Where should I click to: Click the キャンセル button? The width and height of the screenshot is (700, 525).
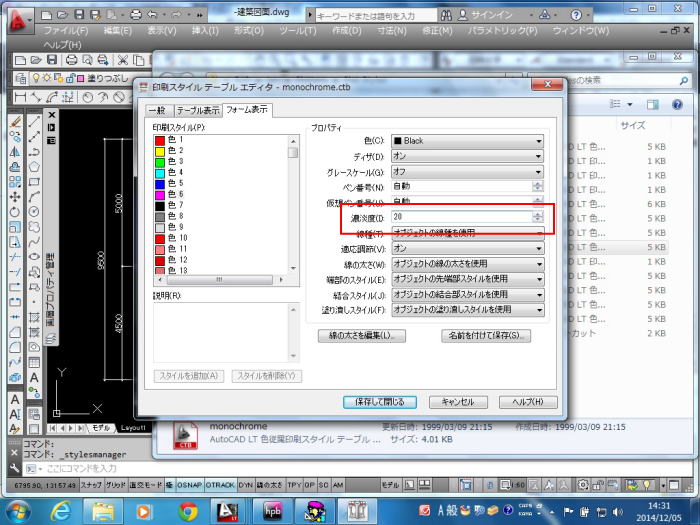[458, 402]
